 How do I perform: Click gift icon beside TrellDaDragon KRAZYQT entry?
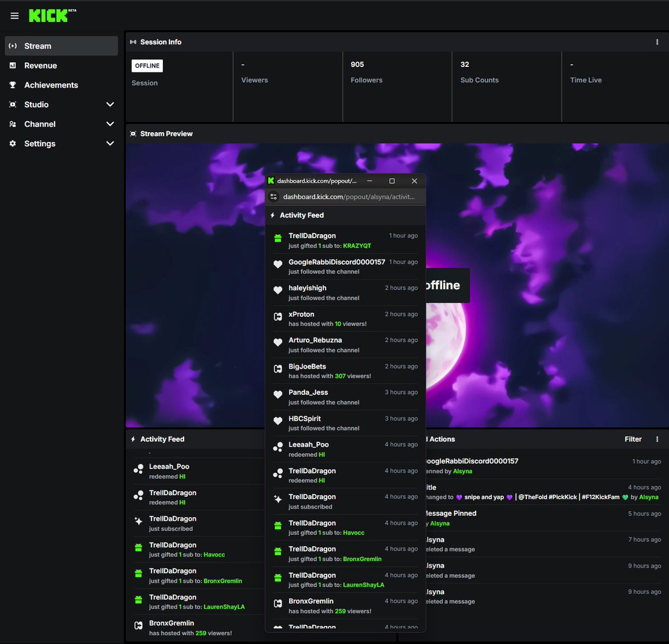[x=278, y=239]
